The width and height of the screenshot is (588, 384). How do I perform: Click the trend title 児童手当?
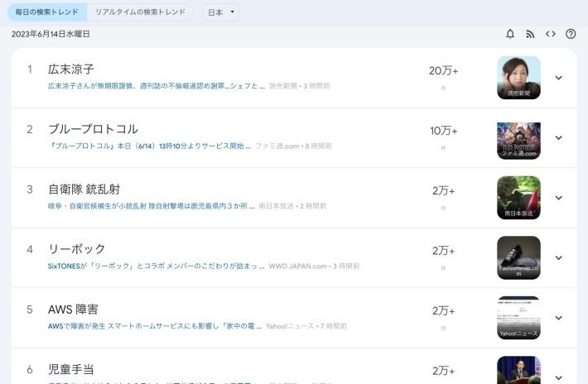pos(71,369)
